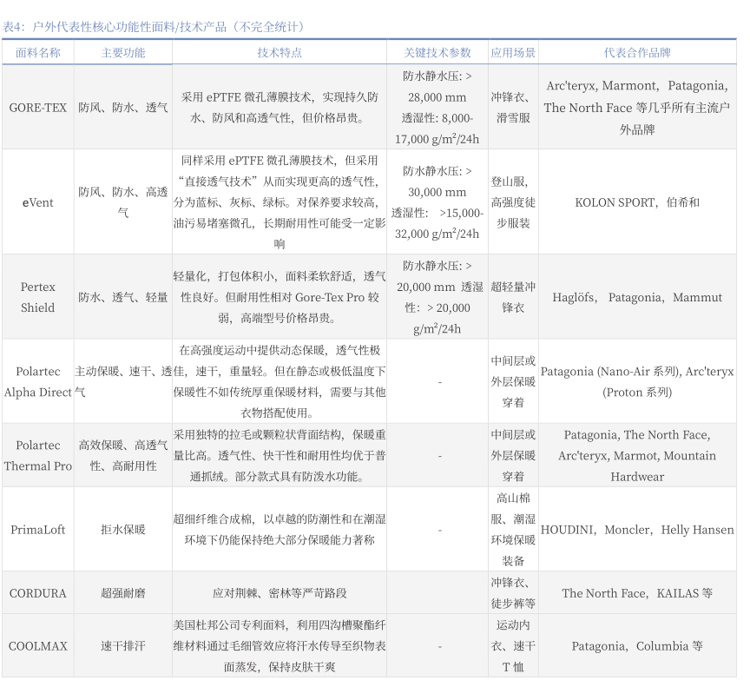This screenshot has width=750, height=700.
Task: Click the table title 表4 caption
Action: click(x=153, y=27)
